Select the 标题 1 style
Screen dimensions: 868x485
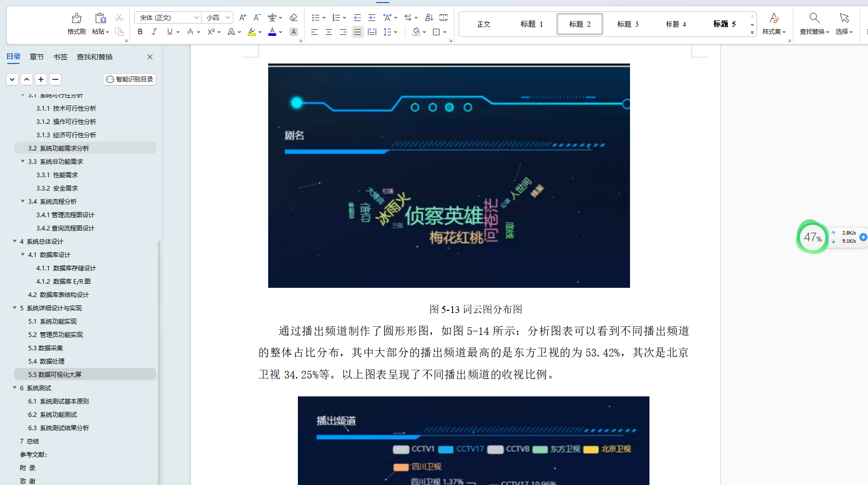[x=532, y=24]
